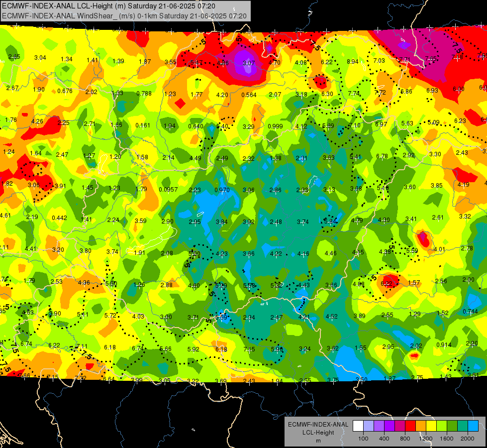Click the value 3.07 in purple area
Viewport: 487px width, 448px height.
click(248, 63)
